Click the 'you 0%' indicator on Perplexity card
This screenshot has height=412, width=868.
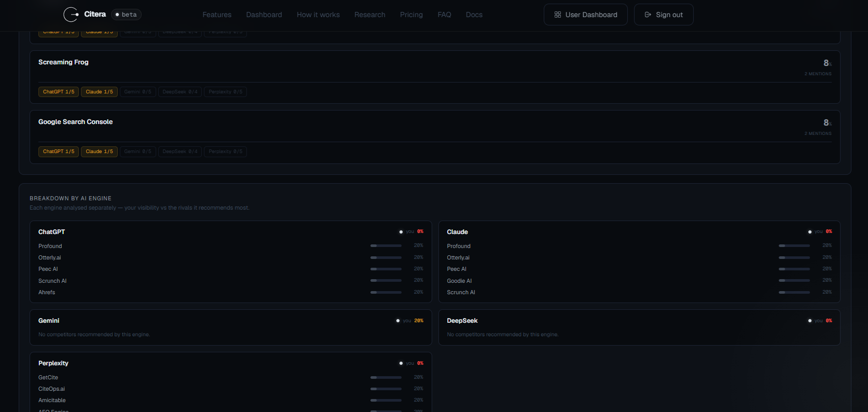tap(411, 363)
